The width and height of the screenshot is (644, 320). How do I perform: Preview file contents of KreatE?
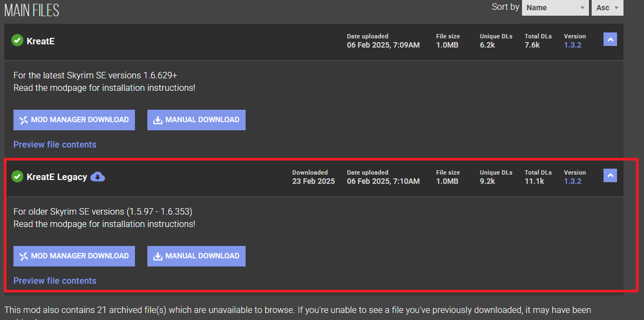pyautogui.click(x=55, y=144)
